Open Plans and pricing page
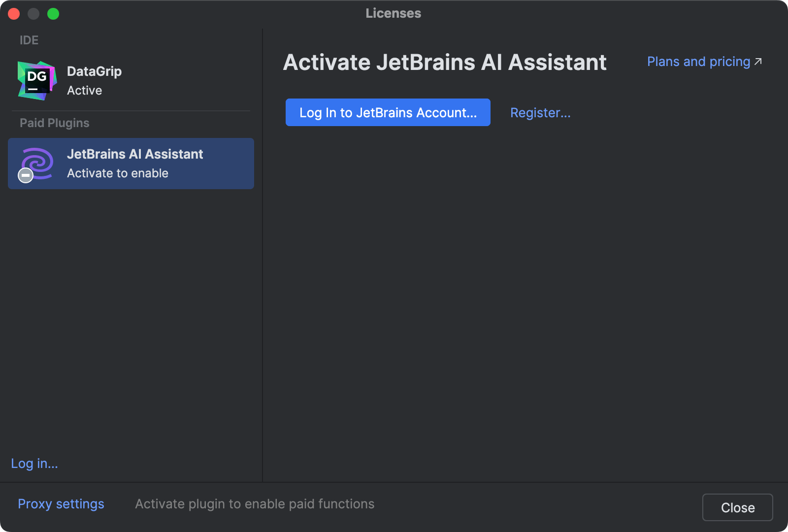The width and height of the screenshot is (788, 532). point(698,62)
